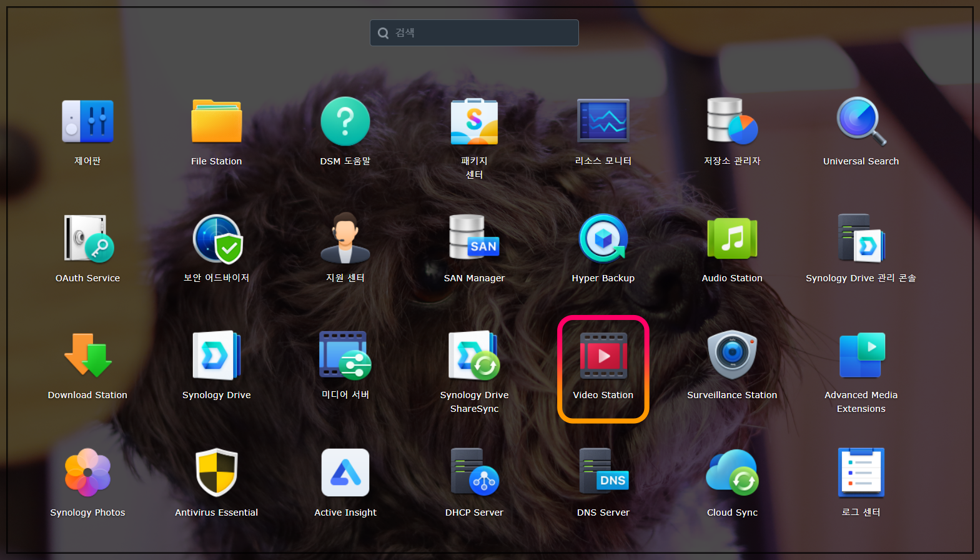The image size is (980, 560).
Task: Open DSM 도움말 help icon
Action: click(345, 122)
